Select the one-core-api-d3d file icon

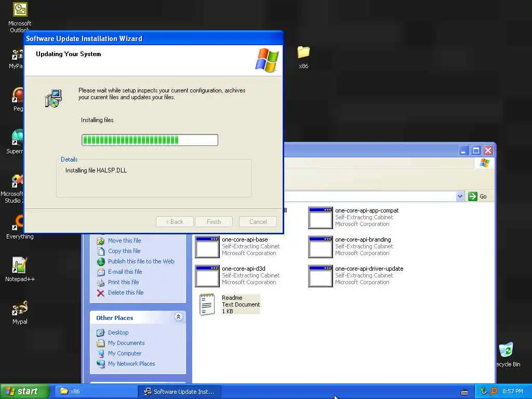(x=207, y=276)
